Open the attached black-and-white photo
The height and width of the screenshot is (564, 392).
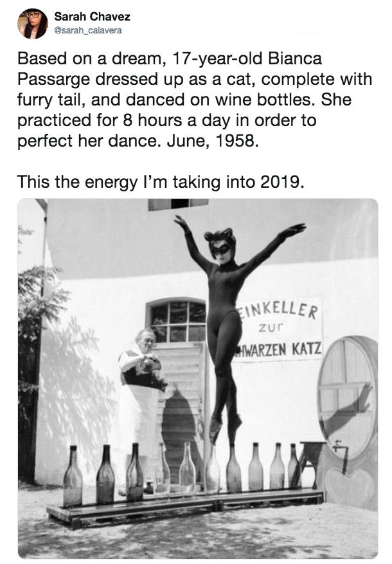[198, 378]
